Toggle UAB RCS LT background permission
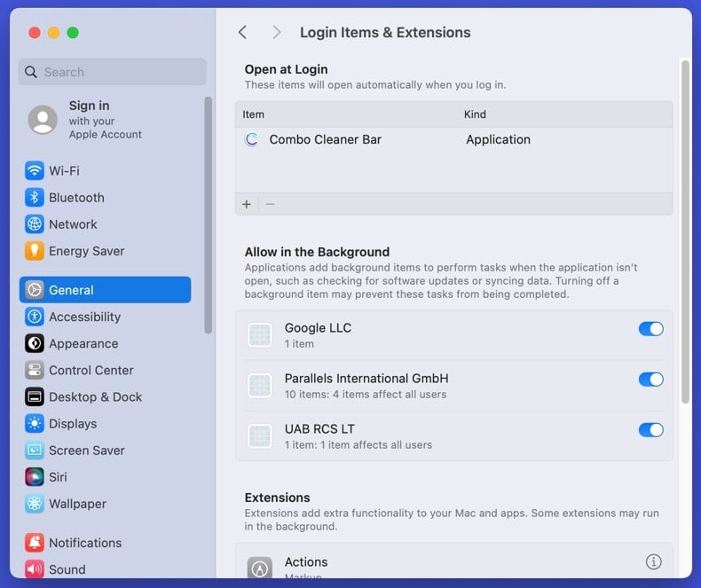Viewport: 701px width, 588px height. 651,430
